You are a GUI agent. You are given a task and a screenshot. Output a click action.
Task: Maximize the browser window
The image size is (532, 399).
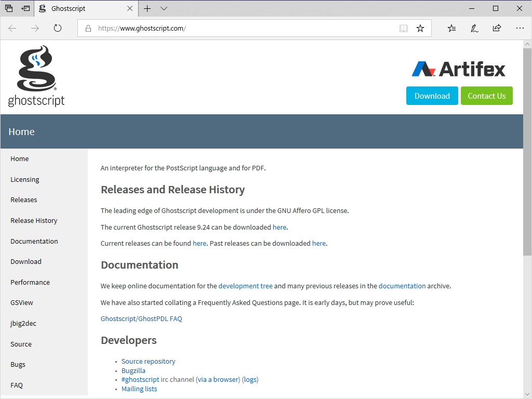(x=495, y=8)
